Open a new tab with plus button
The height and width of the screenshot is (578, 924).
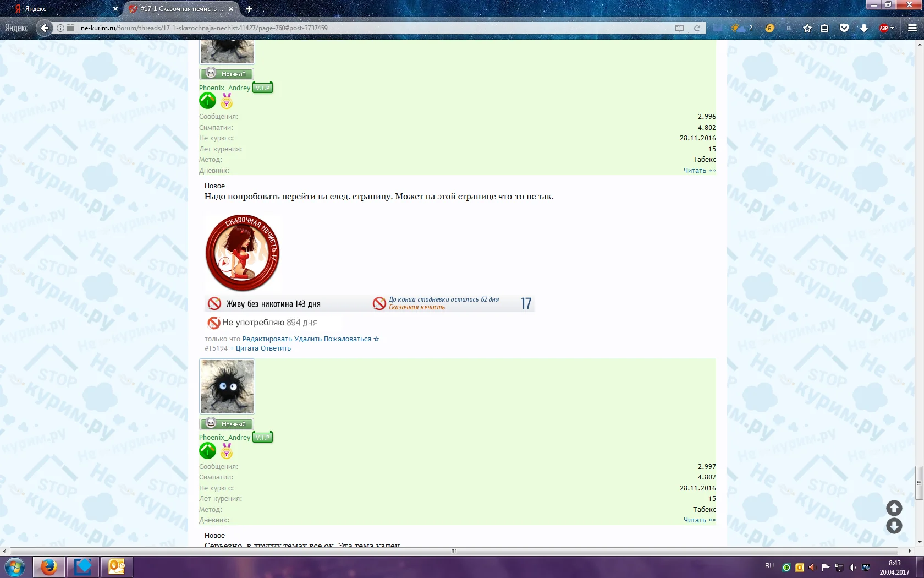[249, 9]
